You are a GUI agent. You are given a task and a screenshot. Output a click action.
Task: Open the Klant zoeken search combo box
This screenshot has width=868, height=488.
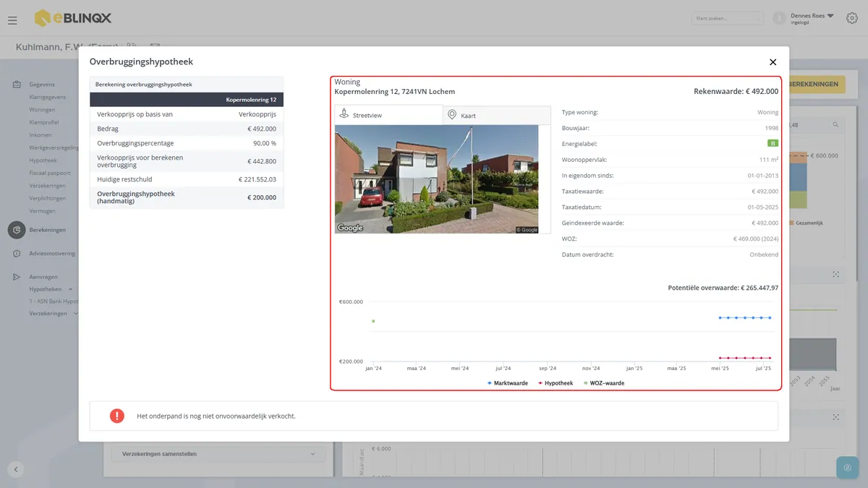click(x=727, y=18)
